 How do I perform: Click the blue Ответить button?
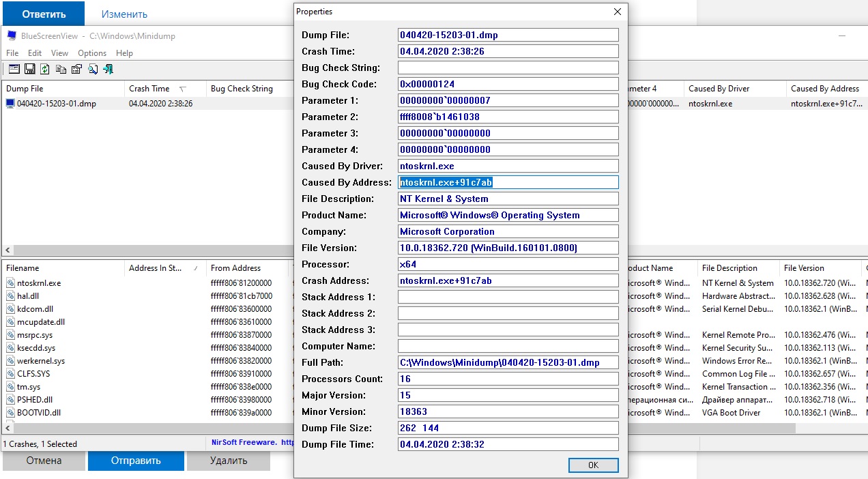tap(44, 14)
